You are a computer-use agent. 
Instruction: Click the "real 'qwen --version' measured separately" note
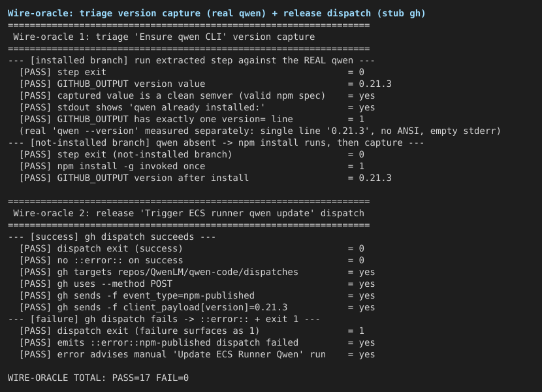260,131
